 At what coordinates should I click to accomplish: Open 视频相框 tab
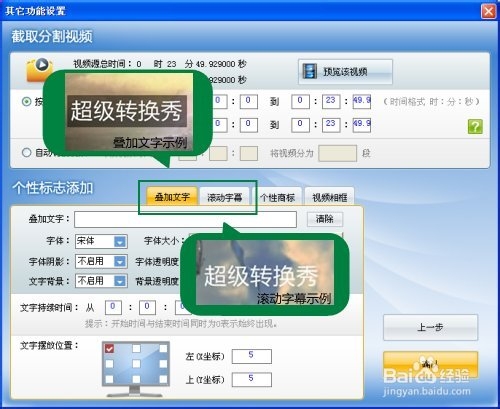pyautogui.click(x=329, y=197)
